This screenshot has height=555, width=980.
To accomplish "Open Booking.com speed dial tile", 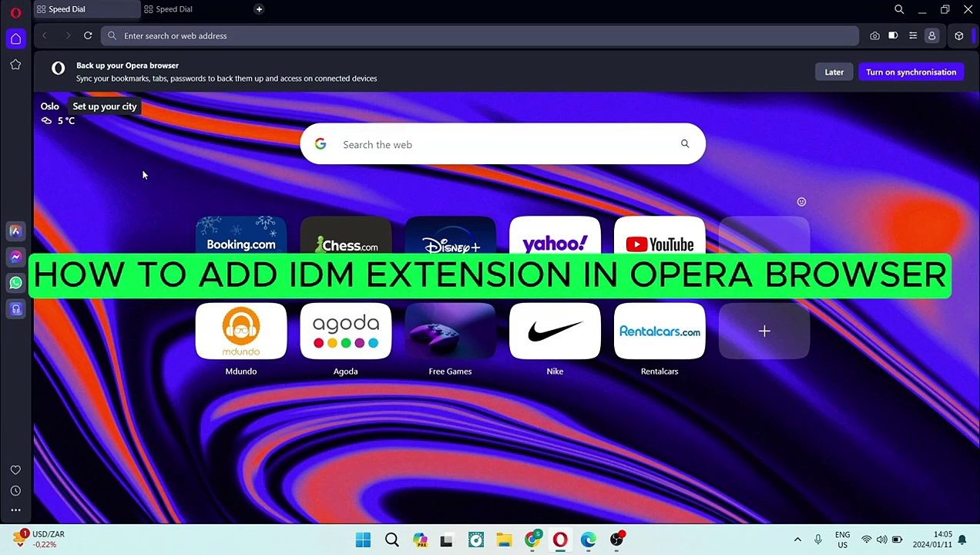I will (x=241, y=235).
